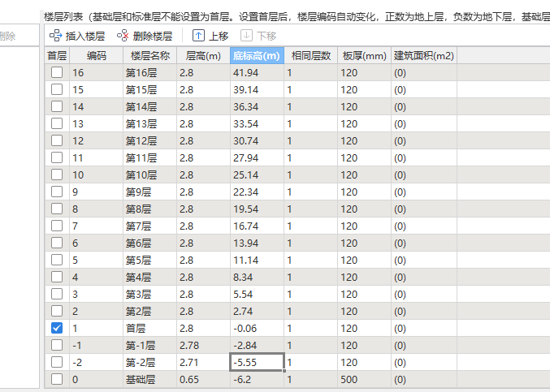This screenshot has height=392, width=550.
Task: Click the floor height cell 2.71
Action: (x=203, y=362)
